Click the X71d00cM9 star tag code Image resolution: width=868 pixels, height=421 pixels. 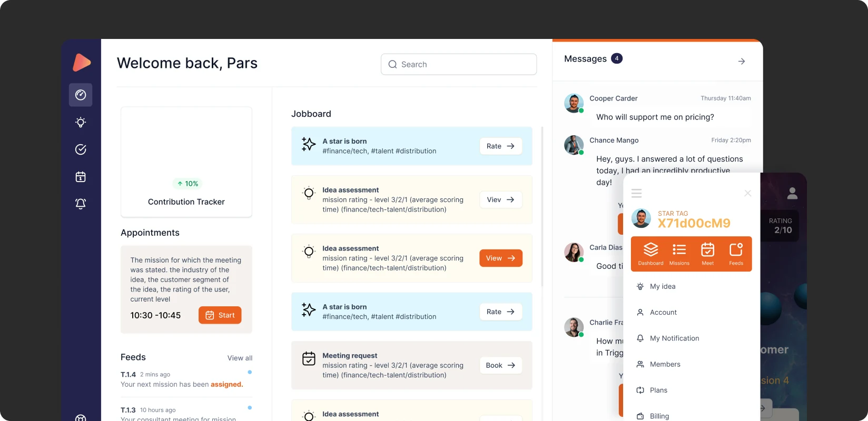694,223
